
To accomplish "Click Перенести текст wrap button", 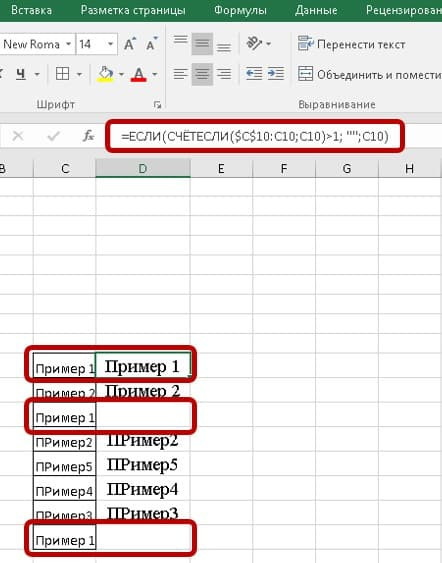I will (x=352, y=44).
